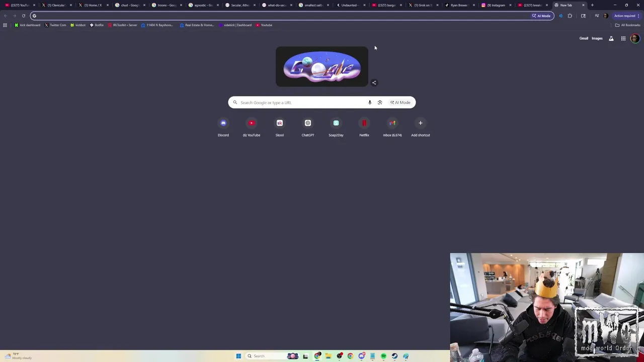Image resolution: width=644 pixels, height=362 pixels.
Task: Open the Gmail link
Action: tap(584, 38)
